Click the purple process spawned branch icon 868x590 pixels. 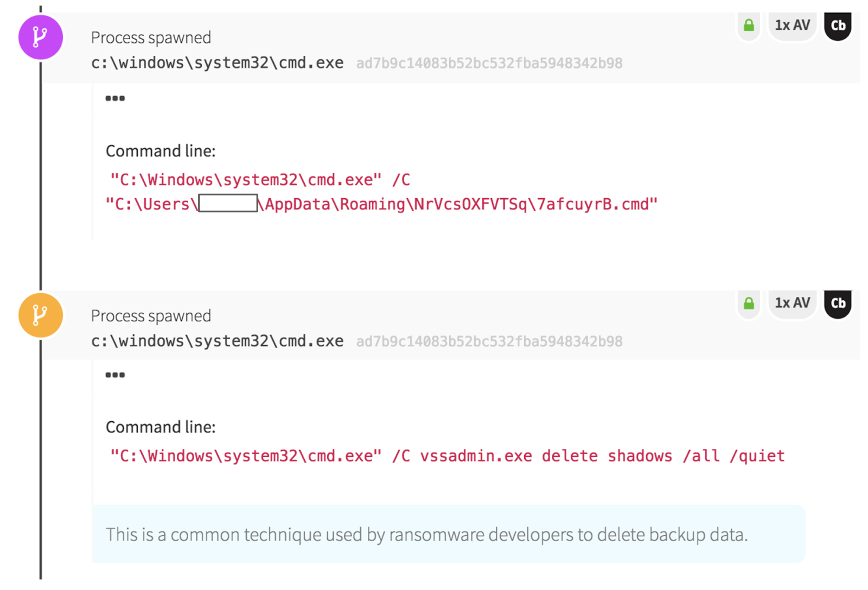(x=40, y=37)
